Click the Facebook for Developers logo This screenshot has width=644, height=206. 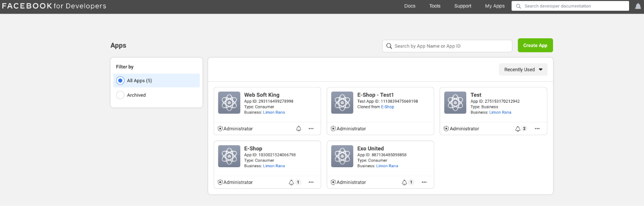pos(54,6)
